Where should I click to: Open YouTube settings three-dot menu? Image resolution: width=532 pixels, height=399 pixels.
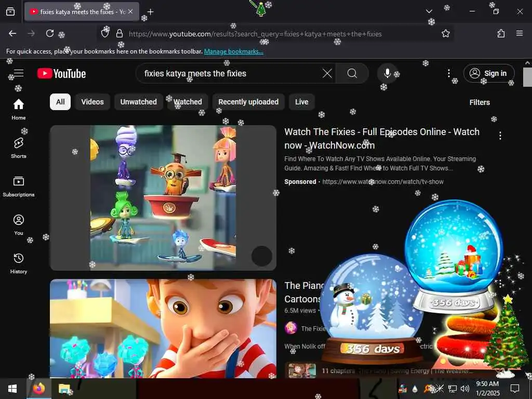point(448,73)
